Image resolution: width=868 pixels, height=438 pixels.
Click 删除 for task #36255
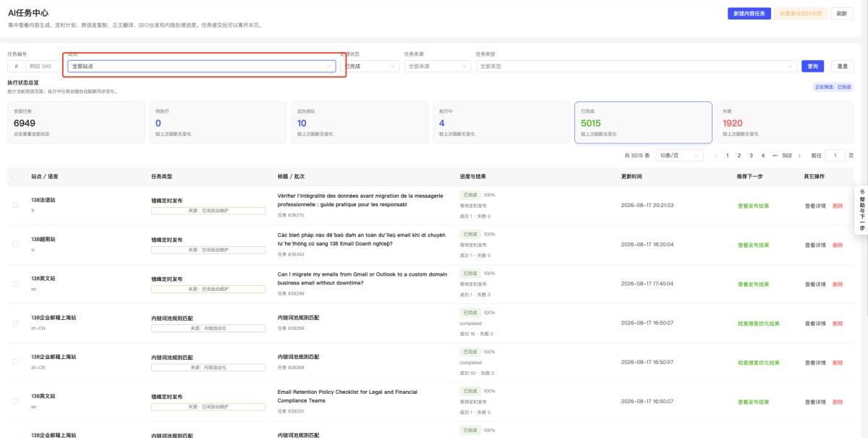click(x=838, y=402)
